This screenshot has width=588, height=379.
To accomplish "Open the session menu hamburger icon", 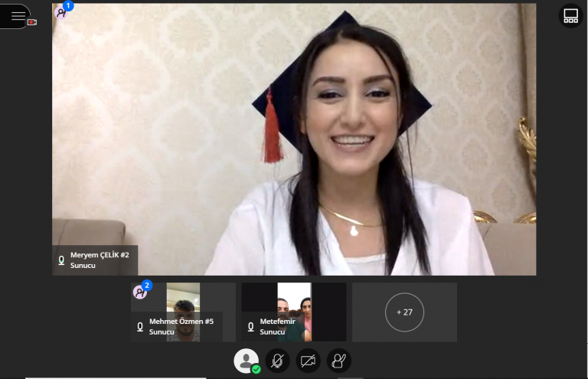I will point(18,16).
